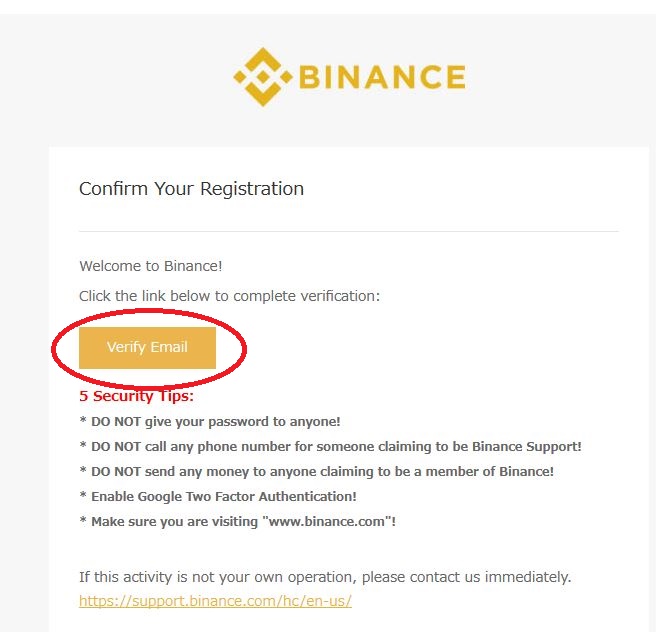Select the 5 Security Tips heading
The width and height of the screenshot is (656, 632).
(x=136, y=396)
